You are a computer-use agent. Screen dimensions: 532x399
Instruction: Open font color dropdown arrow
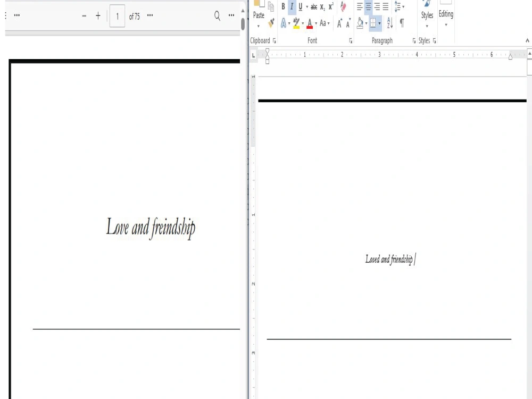click(316, 23)
